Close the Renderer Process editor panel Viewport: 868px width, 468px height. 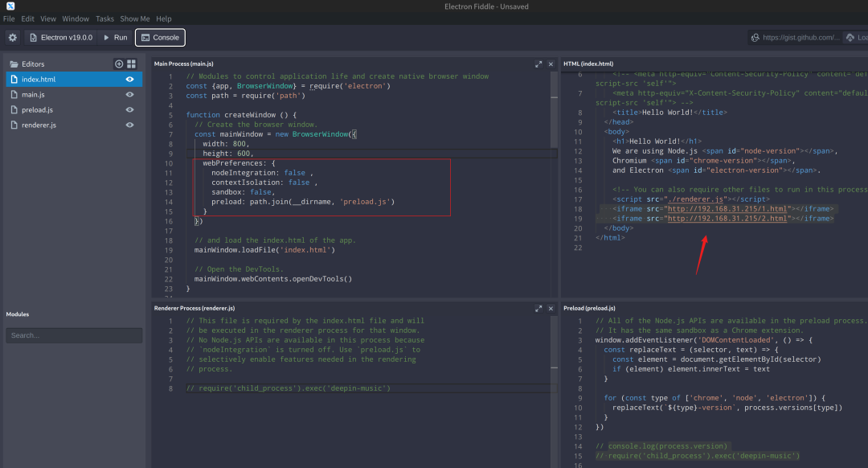click(551, 308)
